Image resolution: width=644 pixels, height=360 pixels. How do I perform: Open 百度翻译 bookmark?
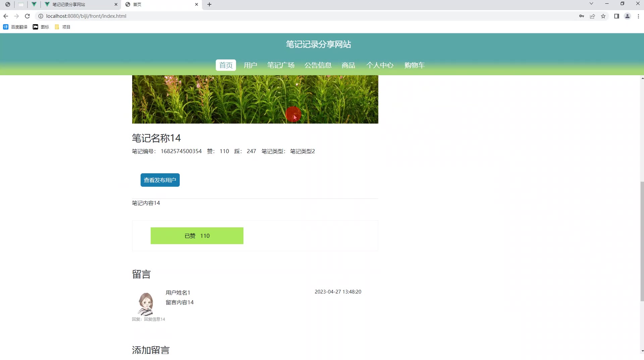15,27
